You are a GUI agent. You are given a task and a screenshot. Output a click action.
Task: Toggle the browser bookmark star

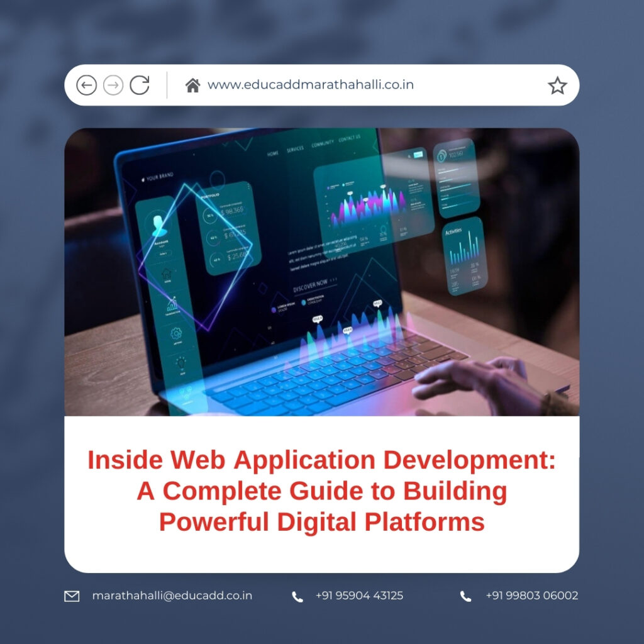tap(557, 84)
